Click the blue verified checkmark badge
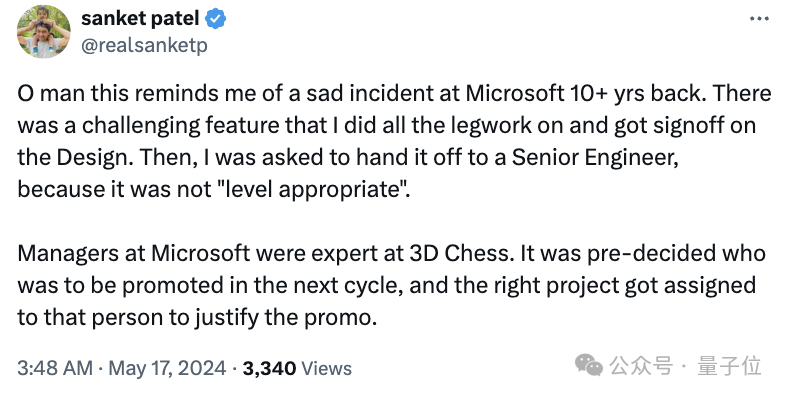The image size is (786, 396). [216, 19]
